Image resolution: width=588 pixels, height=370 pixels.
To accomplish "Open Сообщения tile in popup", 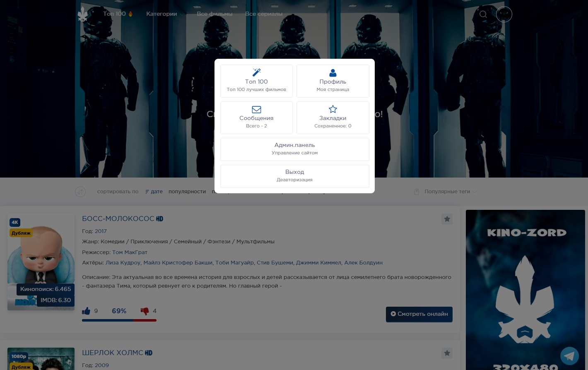I will (256, 118).
